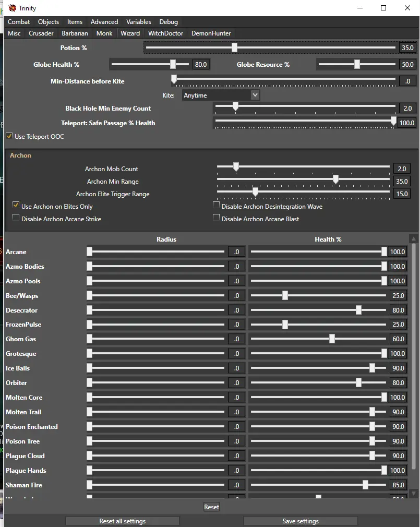Click the Globe Health % slider

pos(150,64)
